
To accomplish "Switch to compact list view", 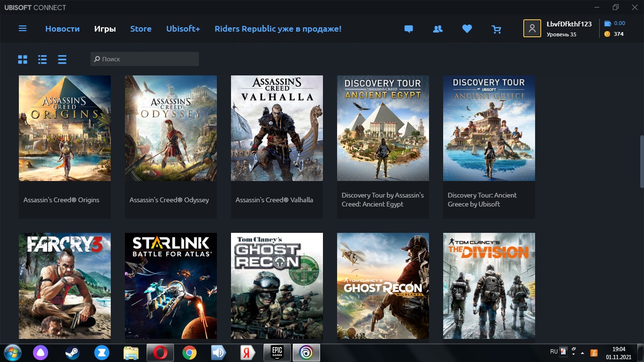I will (x=62, y=59).
